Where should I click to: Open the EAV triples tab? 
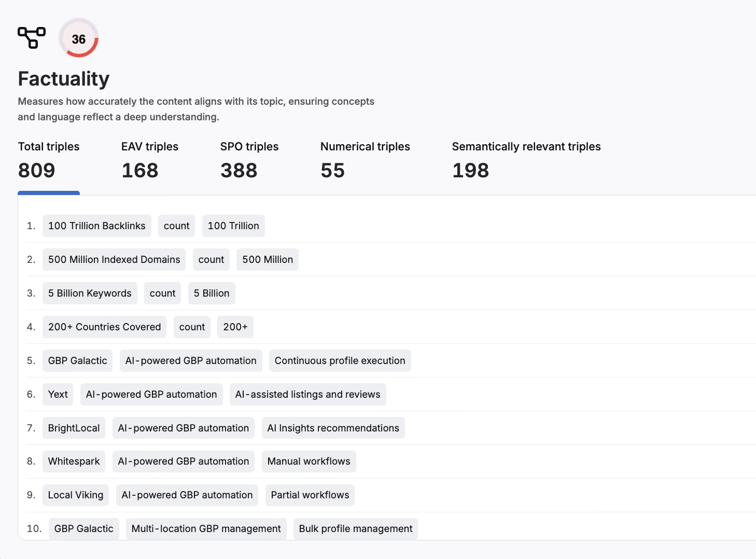click(x=150, y=161)
